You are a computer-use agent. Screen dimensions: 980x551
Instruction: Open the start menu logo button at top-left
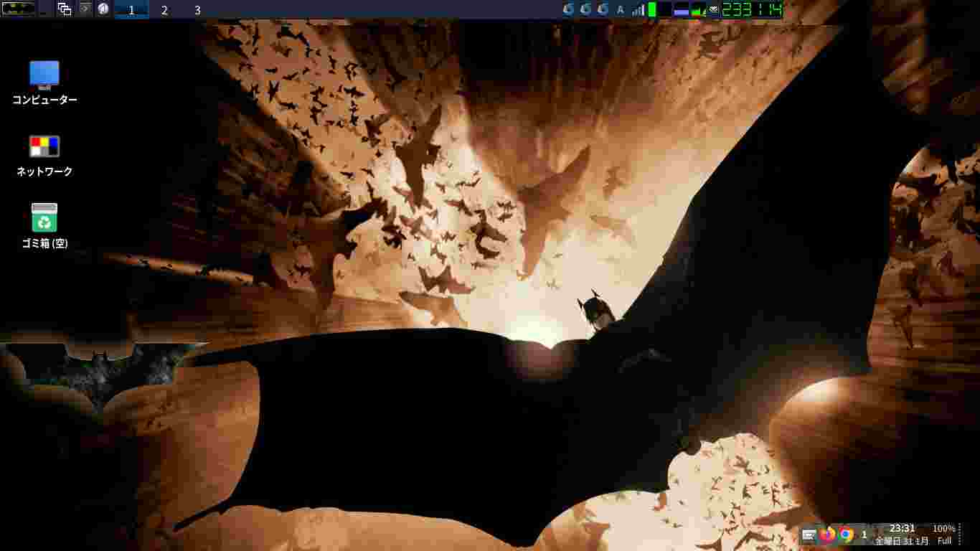pyautogui.click(x=19, y=9)
